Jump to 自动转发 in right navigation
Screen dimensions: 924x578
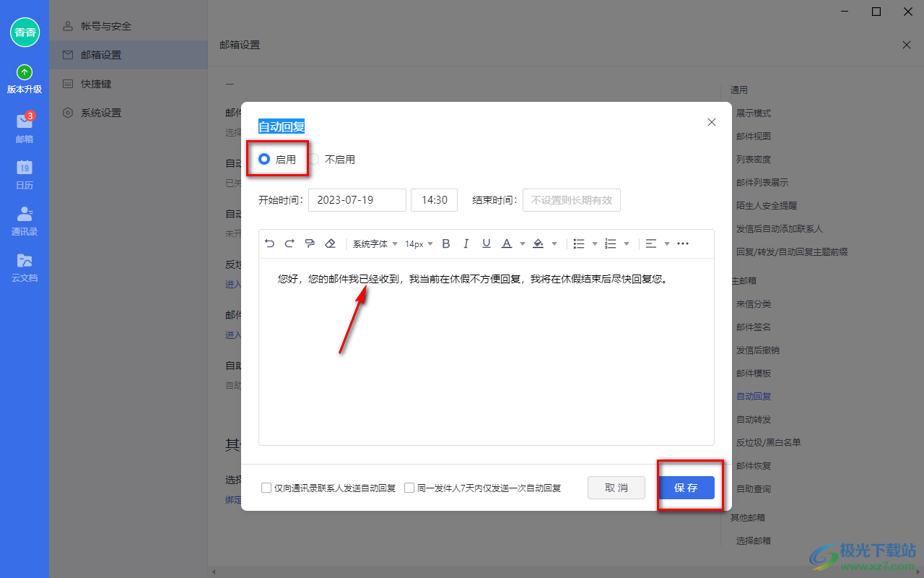tap(754, 420)
